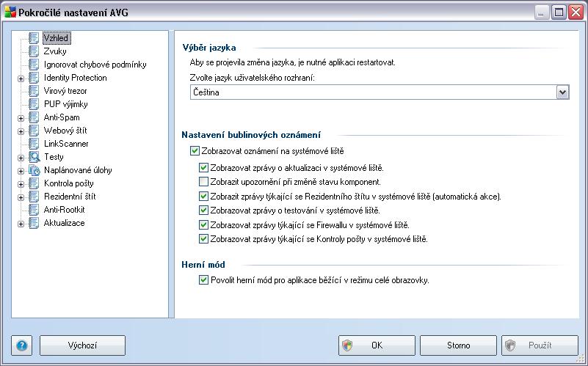Screen dimensions: 588x366
Task: Disable Povolit herní mód checkbox
Action: pyautogui.click(x=203, y=280)
